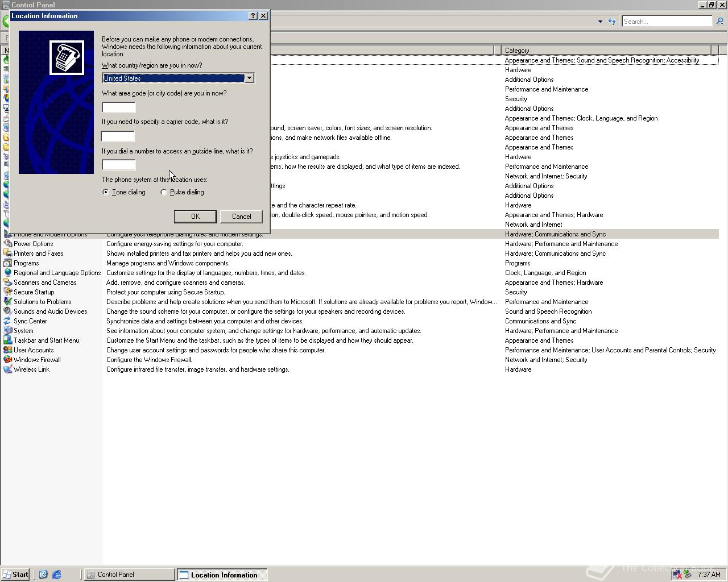Select the 'Regional and Language Options' name text
Viewport: 728px width, 582px height.
click(57, 273)
